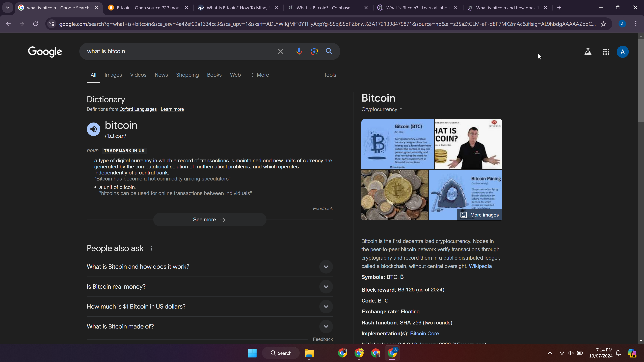
Task: Click the voice search microphone icon
Action: [299, 51]
